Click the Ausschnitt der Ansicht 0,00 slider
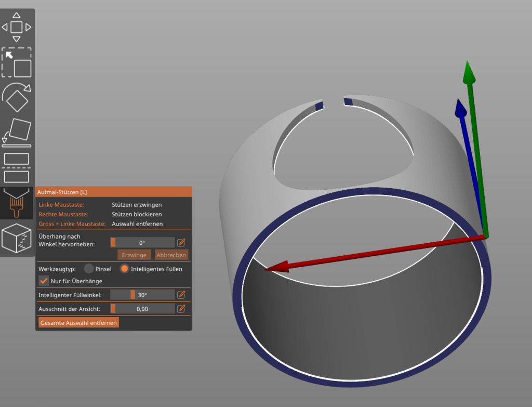 (142, 309)
